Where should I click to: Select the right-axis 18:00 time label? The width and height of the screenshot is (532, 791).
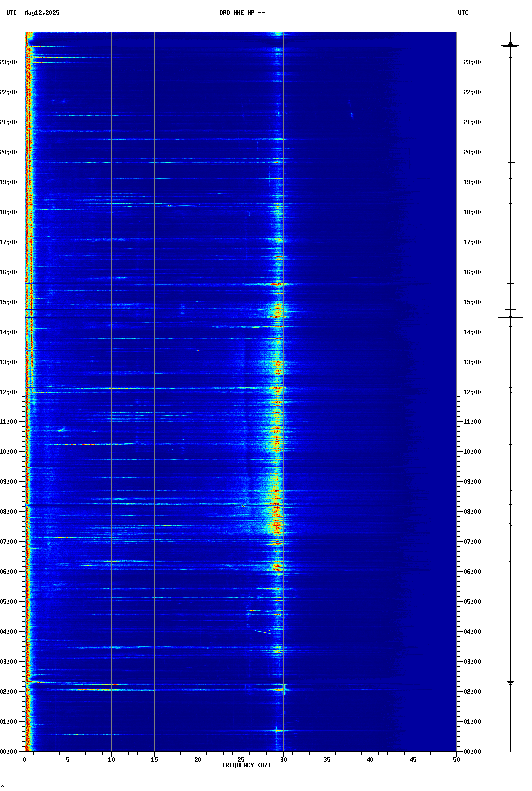472,212
